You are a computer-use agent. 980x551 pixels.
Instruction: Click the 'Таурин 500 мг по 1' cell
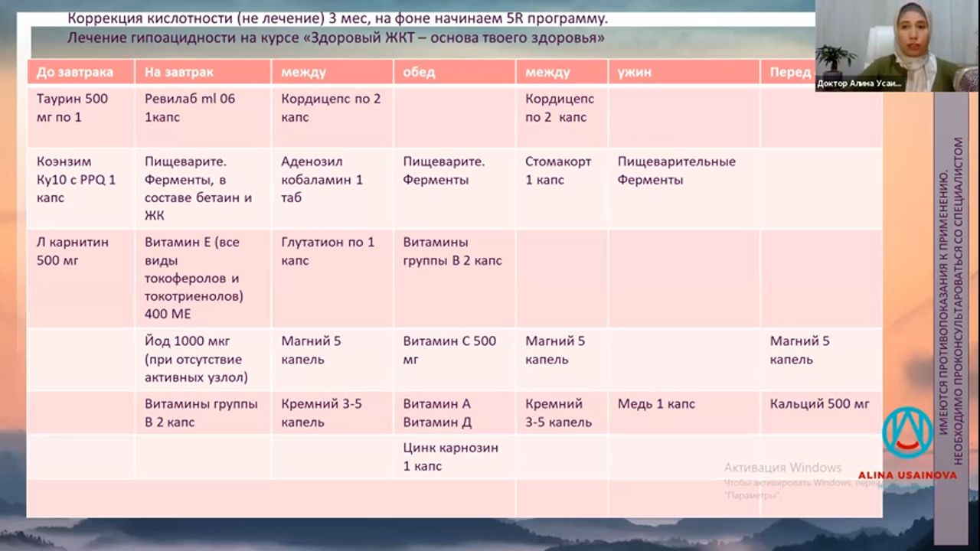coord(73,108)
